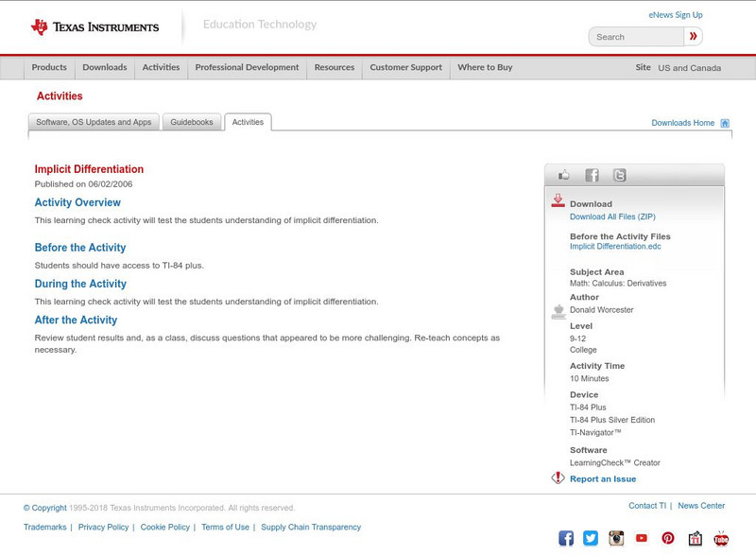Open Where to Buy menu

(x=485, y=67)
